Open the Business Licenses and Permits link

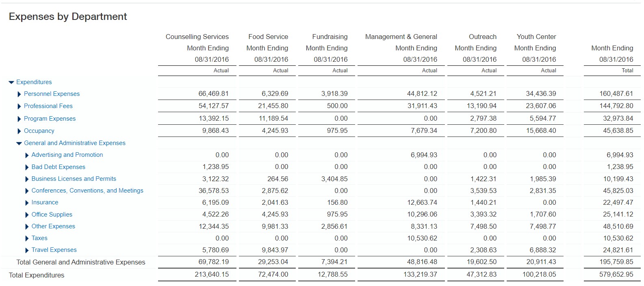[x=74, y=179]
